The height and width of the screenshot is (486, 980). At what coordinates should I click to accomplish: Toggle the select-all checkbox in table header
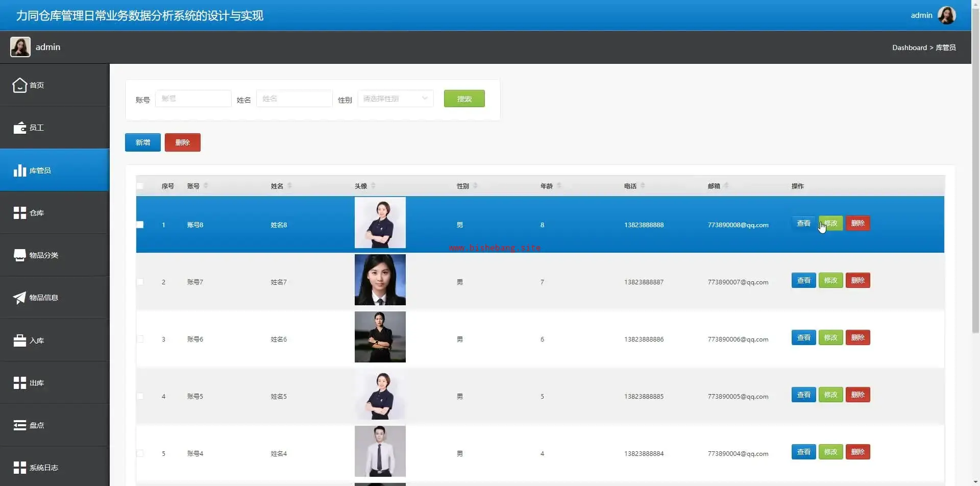pyautogui.click(x=140, y=186)
